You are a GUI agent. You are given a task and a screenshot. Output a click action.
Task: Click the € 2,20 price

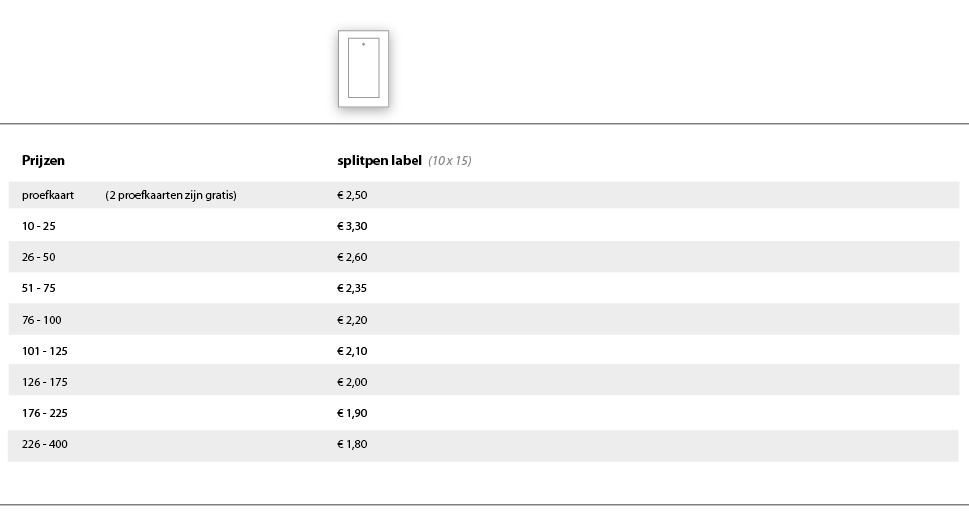(352, 320)
